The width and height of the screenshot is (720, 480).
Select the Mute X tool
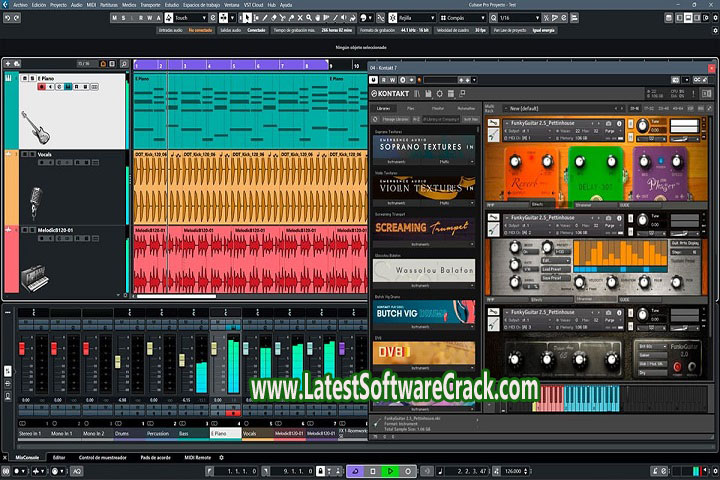[x=300, y=18]
